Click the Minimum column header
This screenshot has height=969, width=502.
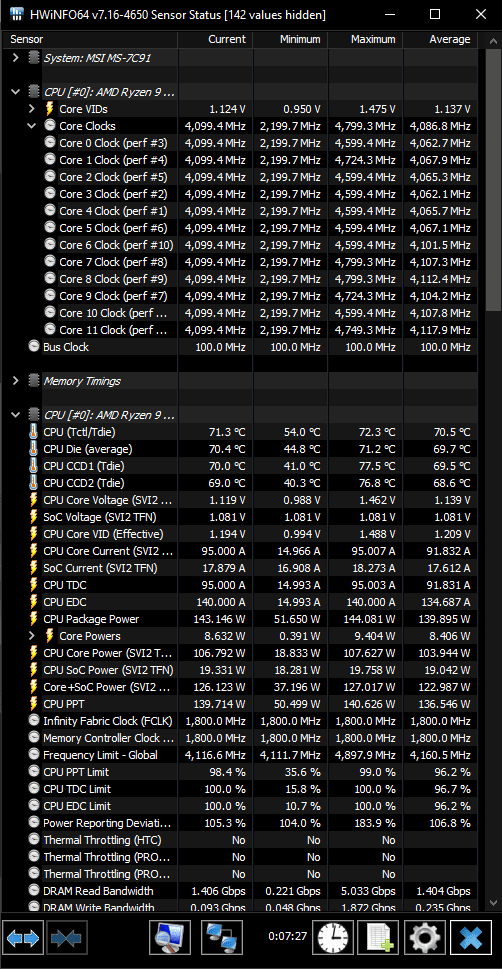(x=290, y=39)
